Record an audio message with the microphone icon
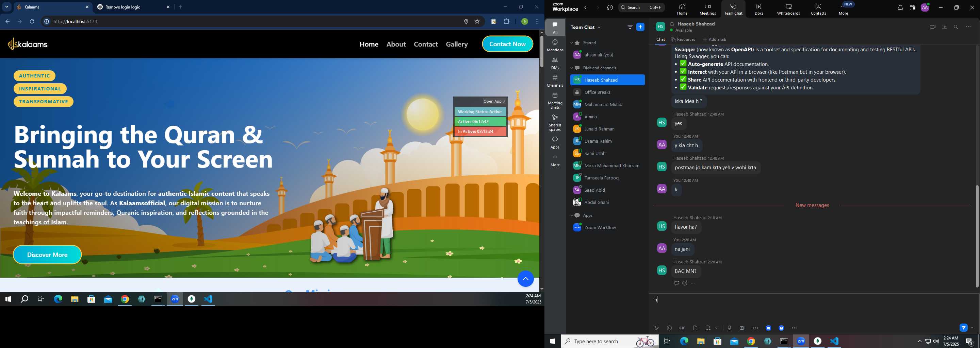The height and width of the screenshot is (348, 980). tap(729, 328)
